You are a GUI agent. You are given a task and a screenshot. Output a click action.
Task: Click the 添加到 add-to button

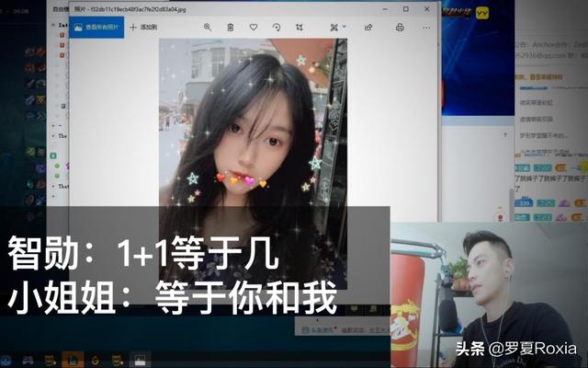[x=143, y=28]
